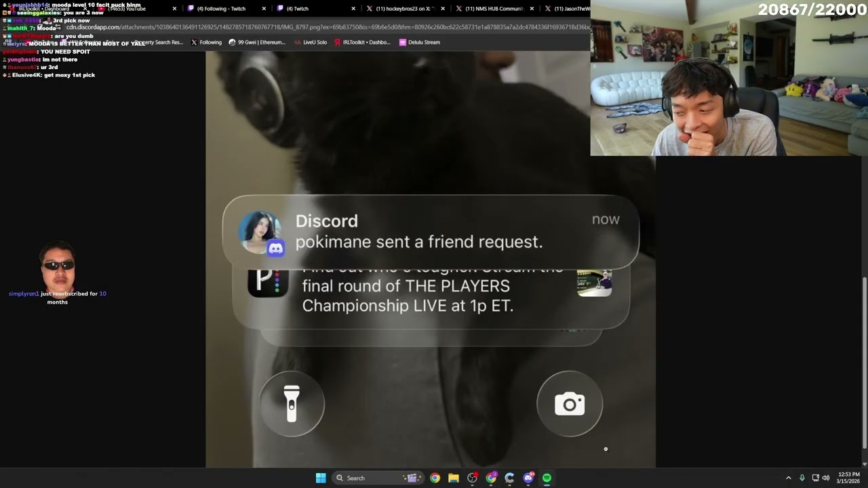Tap the camera icon on the lock screen

[570, 404]
